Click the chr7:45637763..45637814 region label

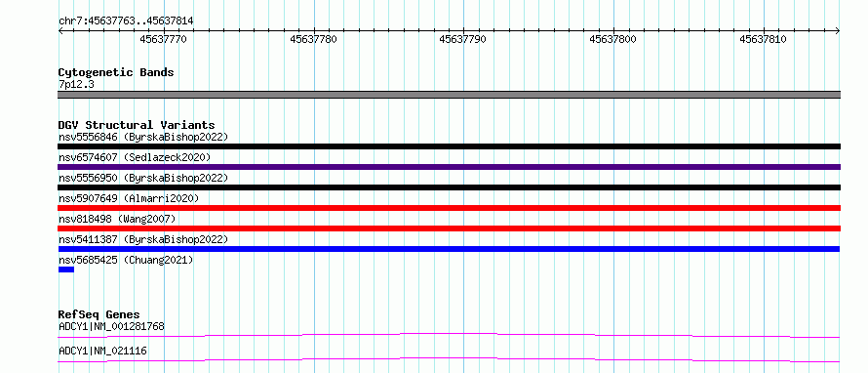126,21
